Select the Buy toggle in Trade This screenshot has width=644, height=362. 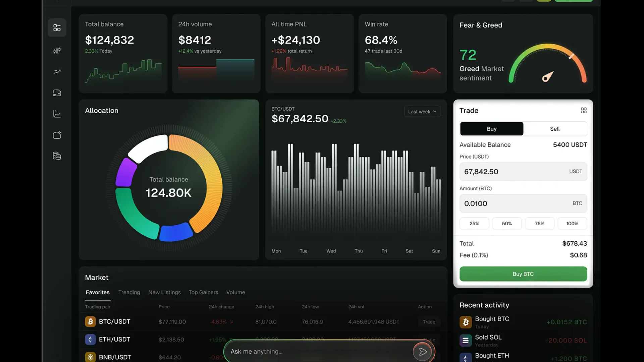tap(492, 129)
